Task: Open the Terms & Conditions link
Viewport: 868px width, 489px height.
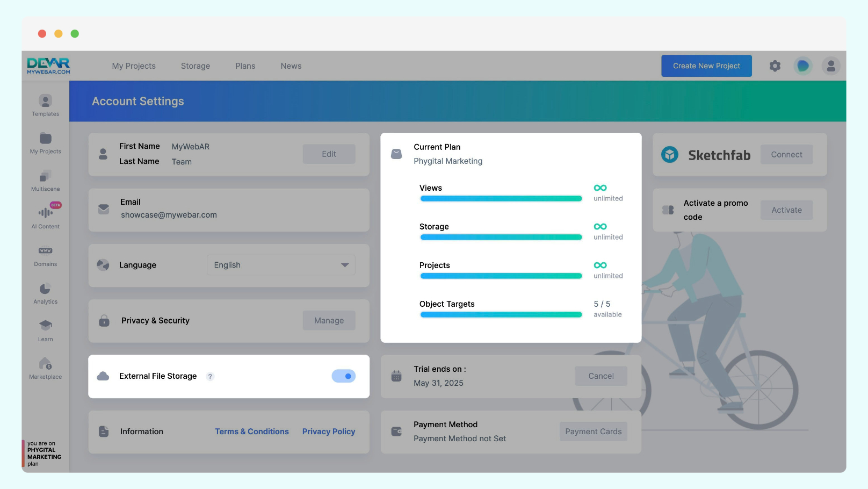Action: [x=252, y=432]
